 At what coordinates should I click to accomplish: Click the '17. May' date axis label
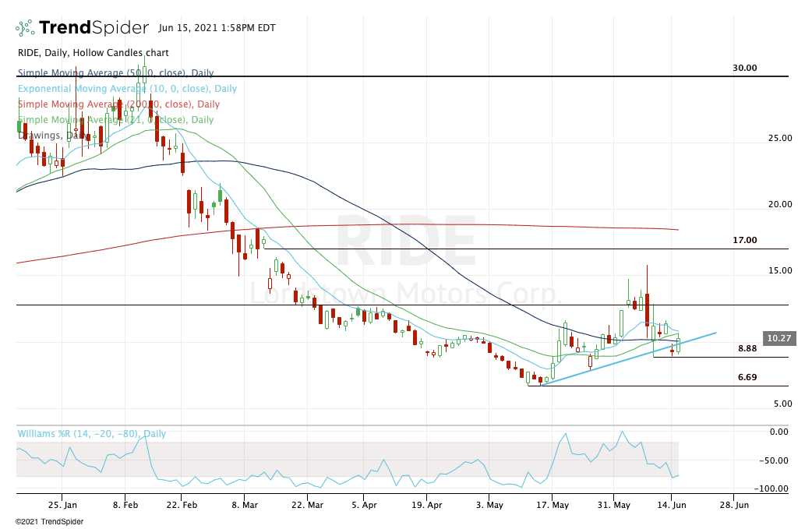tap(552, 505)
